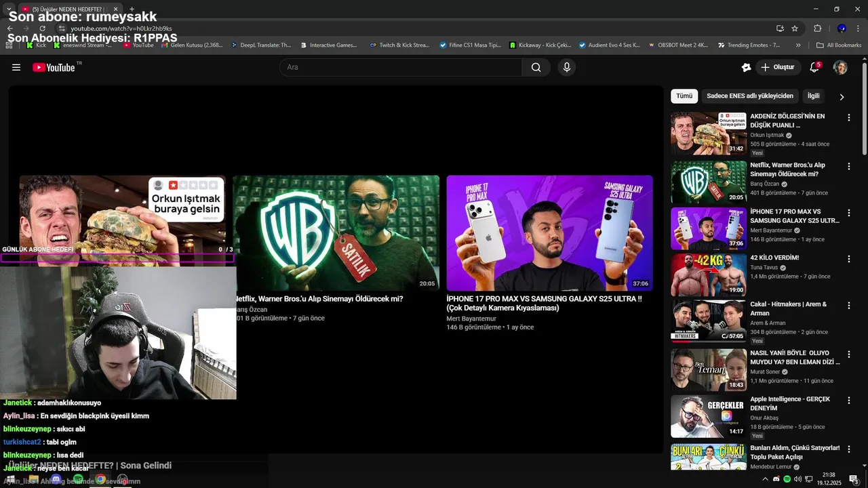Screen dimensions: 868x488
Task: Open large WB Netflix endscreen thumbnail
Action: pos(336,233)
